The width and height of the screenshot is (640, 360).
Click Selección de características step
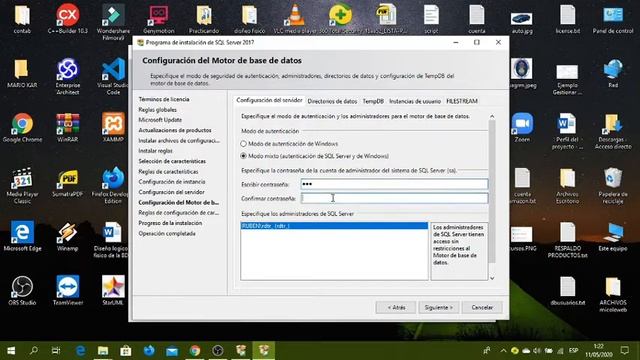[x=172, y=161]
